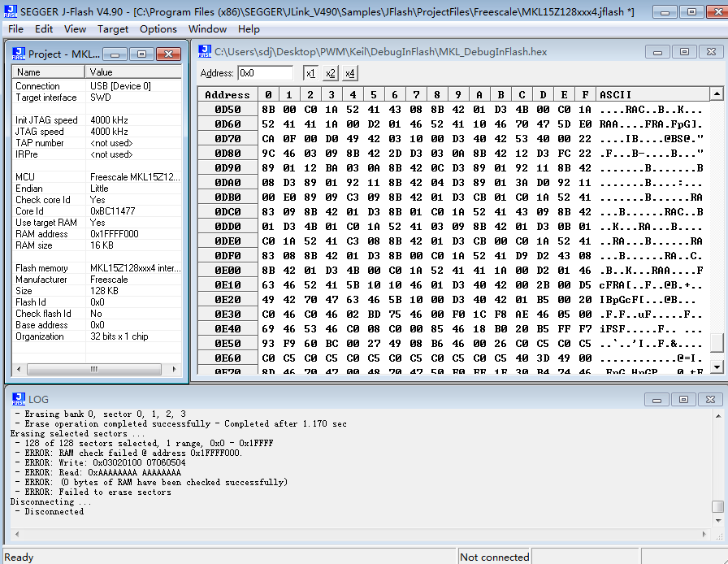This screenshot has width=728, height=564.
Task: Open the Target menu
Action: pos(113,28)
